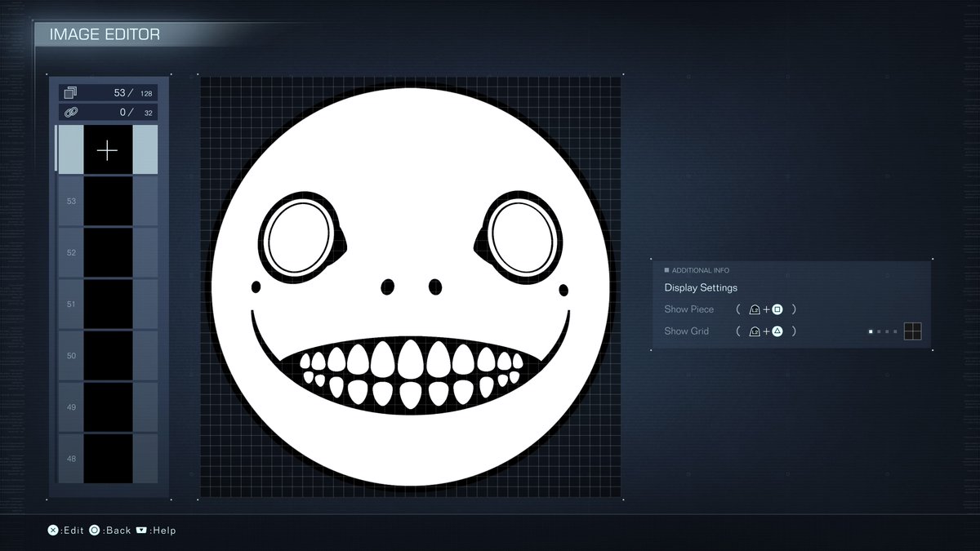
Task: Select layer 52 in the list
Action: [x=107, y=252]
